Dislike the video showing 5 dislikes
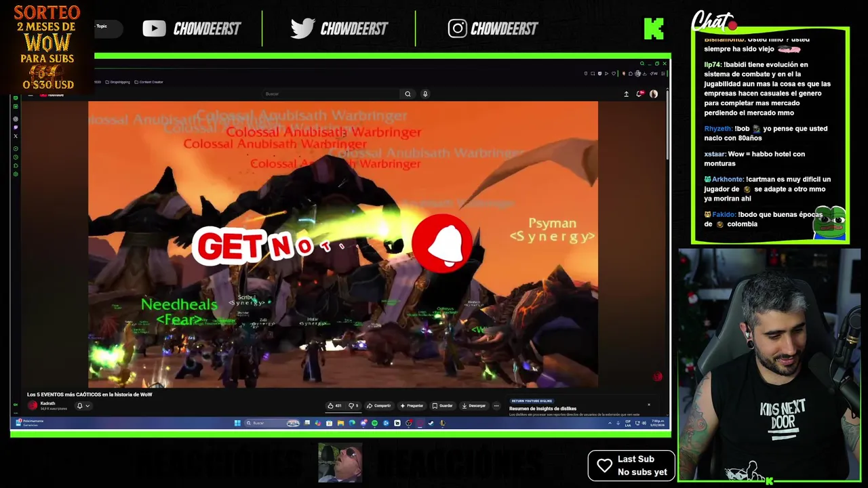 coord(353,406)
